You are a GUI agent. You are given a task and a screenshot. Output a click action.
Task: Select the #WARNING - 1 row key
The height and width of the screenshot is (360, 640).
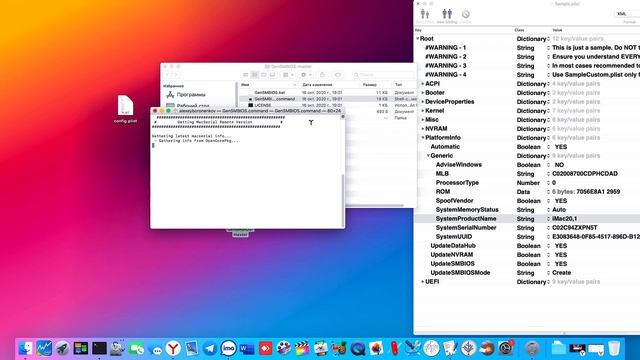tap(445, 48)
